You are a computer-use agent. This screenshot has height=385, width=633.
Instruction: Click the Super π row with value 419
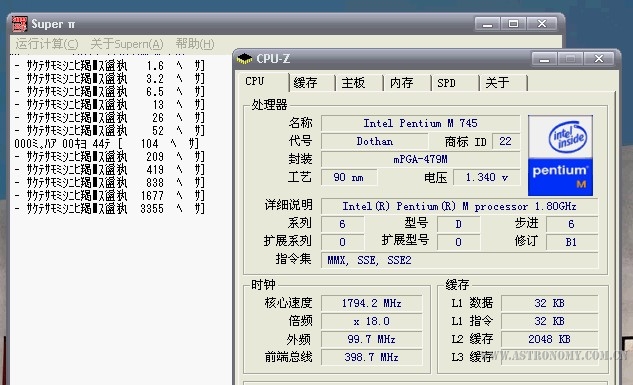pyautogui.click(x=109, y=169)
